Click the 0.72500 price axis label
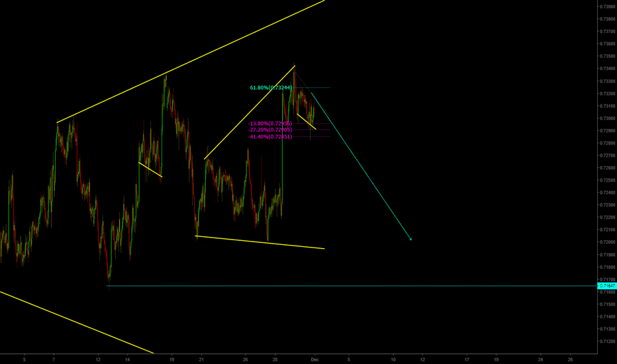Screen dimensions: 617x364 pos(608,180)
